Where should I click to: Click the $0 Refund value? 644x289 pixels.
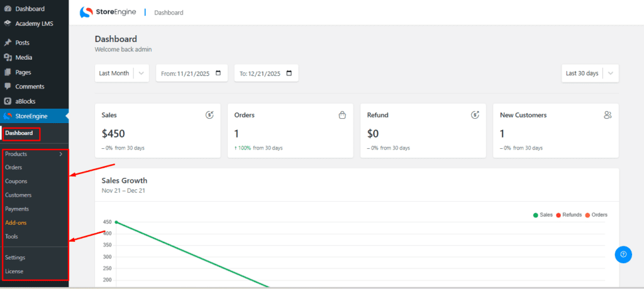(x=373, y=133)
